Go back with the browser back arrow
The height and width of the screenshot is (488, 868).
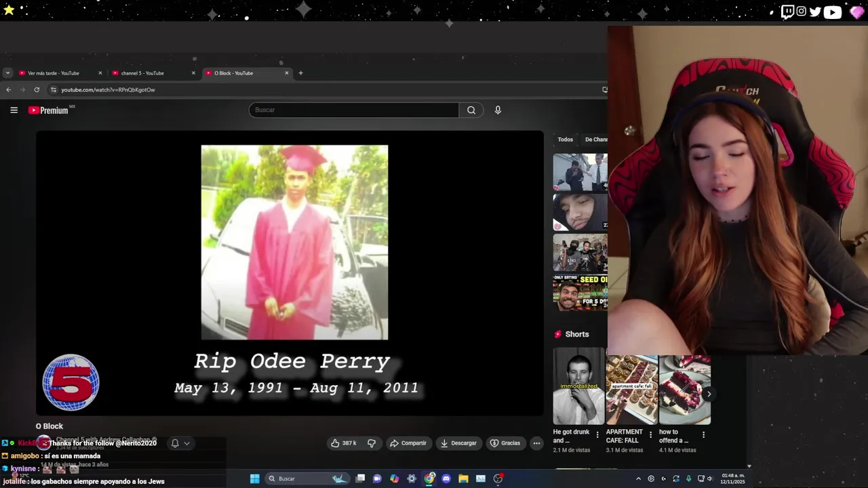(x=8, y=89)
